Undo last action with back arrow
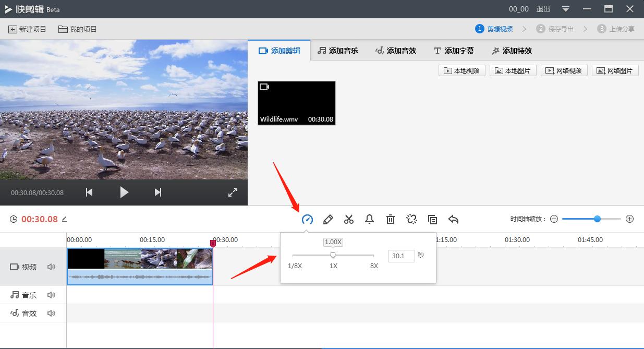This screenshot has height=349, width=644. tap(453, 219)
